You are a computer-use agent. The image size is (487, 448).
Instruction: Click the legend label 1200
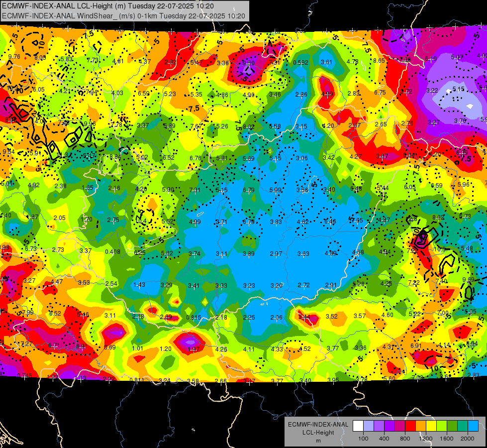pos(425,439)
